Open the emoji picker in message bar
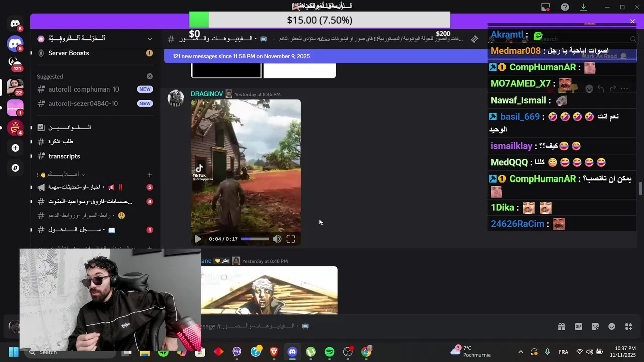Viewport: 644px width, 362px height. [x=612, y=326]
